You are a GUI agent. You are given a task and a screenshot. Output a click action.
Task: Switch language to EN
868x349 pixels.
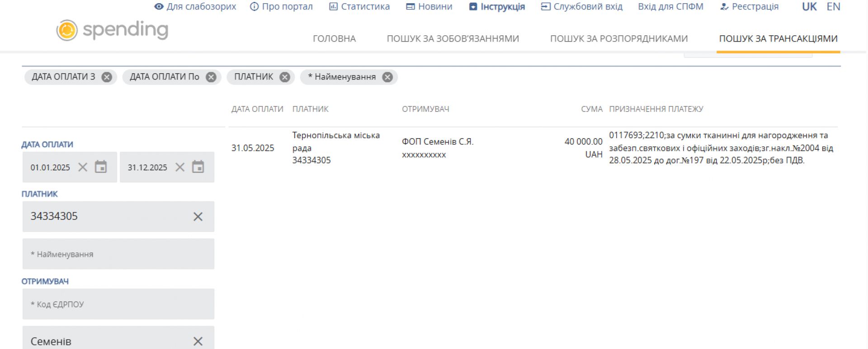pos(833,7)
